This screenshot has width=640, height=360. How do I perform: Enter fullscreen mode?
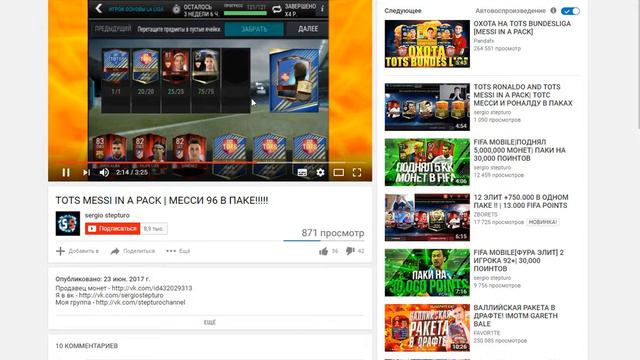click(x=357, y=173)
